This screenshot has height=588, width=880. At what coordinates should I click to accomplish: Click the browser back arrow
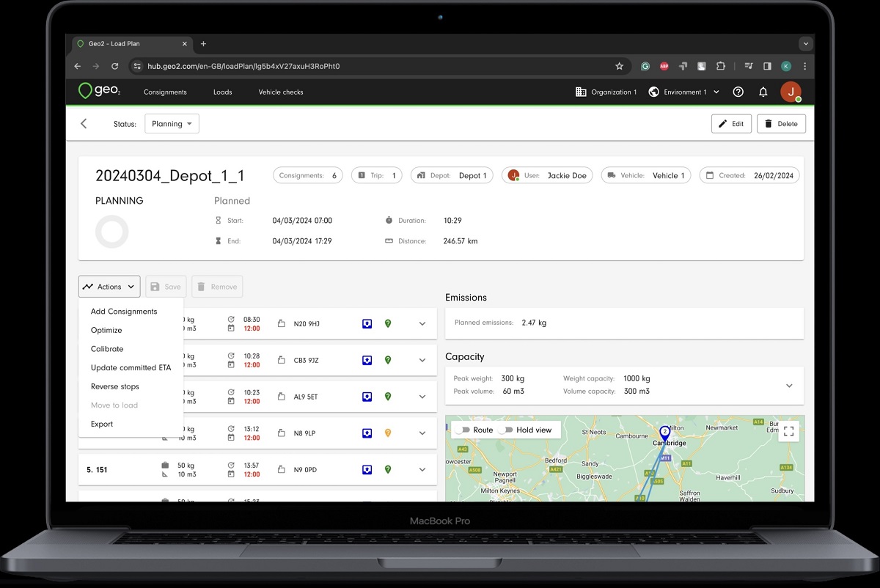click(x=78, y=66)
